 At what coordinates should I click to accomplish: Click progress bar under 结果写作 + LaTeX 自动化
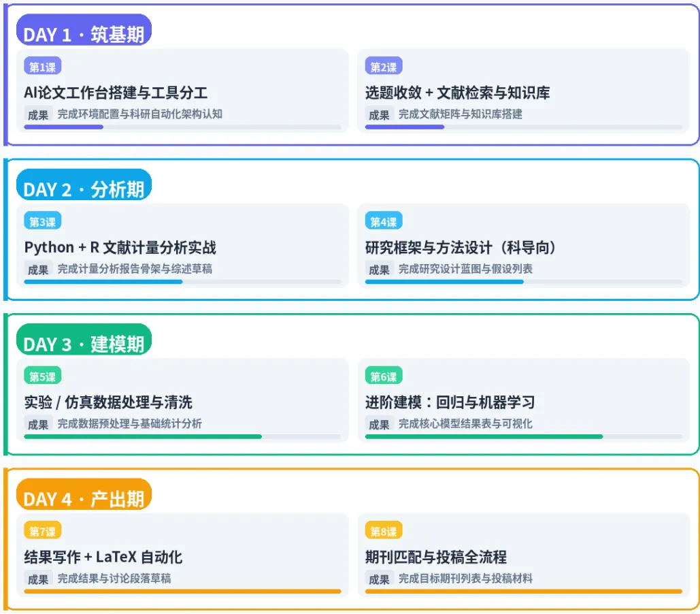click(x=182, y=592)
